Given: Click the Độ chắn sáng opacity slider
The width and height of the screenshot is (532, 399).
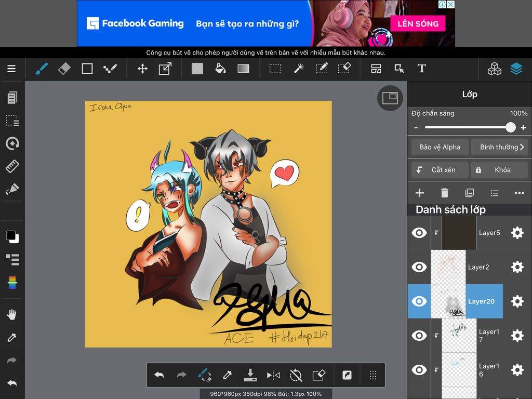Looking at the screenshot, I should (x=470, y=128).
